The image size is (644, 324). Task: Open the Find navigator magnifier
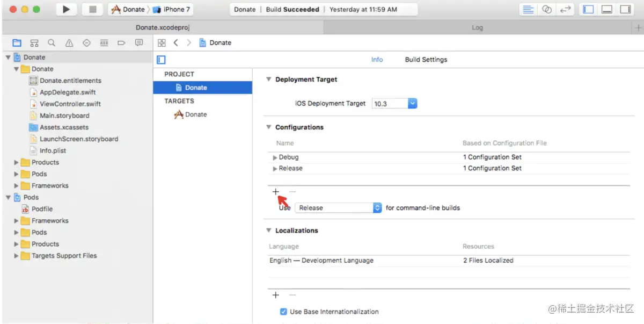pos(52,43)
